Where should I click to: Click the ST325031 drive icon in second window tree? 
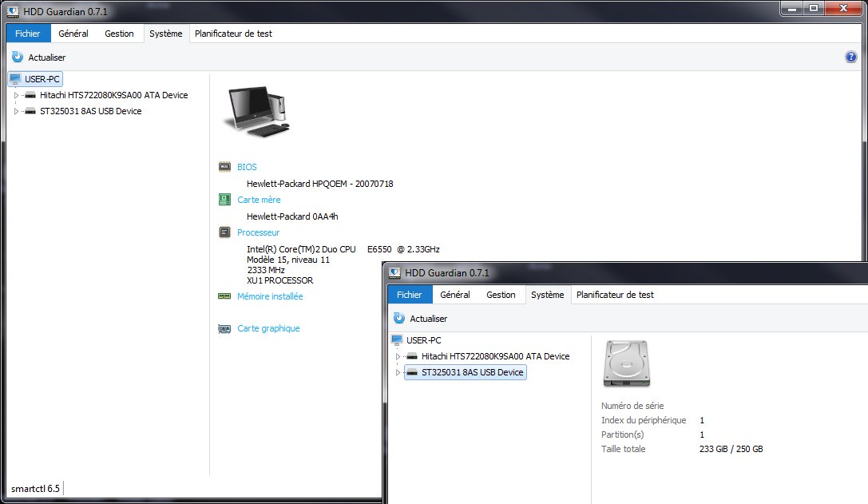412,373
